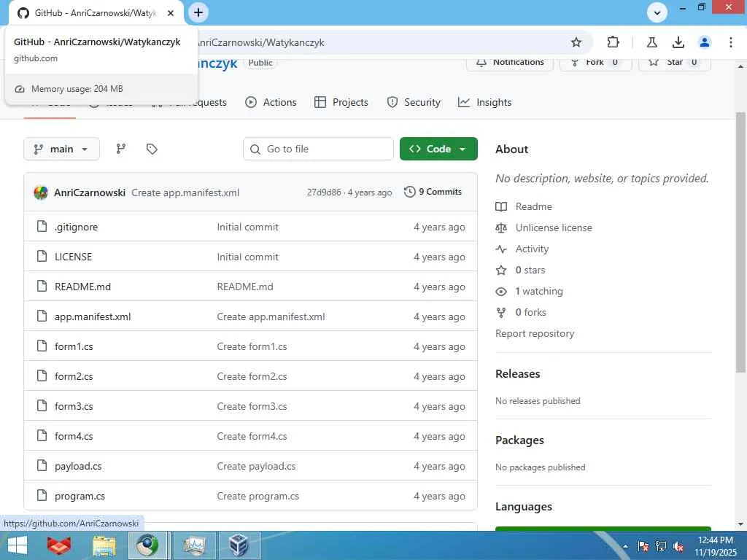Open form4.cs file
Viewport: 747px width, 560px height.
tap(74, 436)
